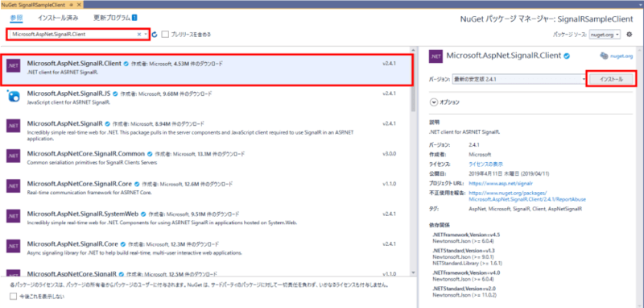The width and height of the screenshot is (644, 308).
Task: Click the インストール button
Action: point(611,79)
